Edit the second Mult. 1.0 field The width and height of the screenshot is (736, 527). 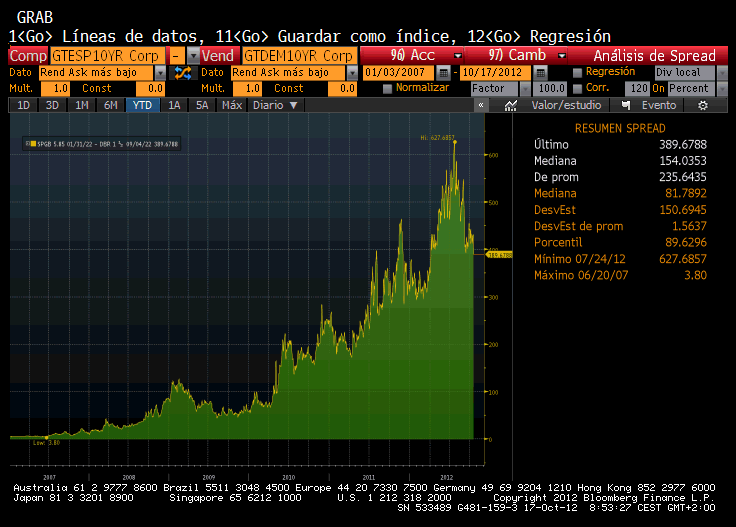(247, 89)
